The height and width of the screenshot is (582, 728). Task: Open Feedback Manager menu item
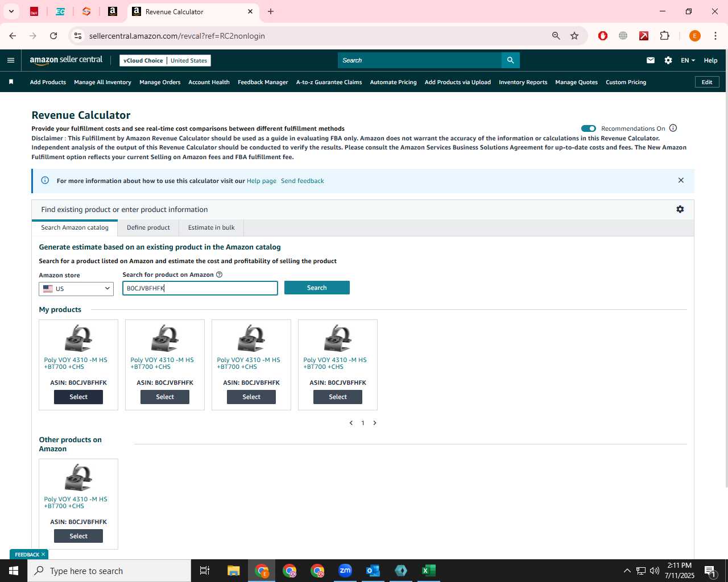point(263,82)
